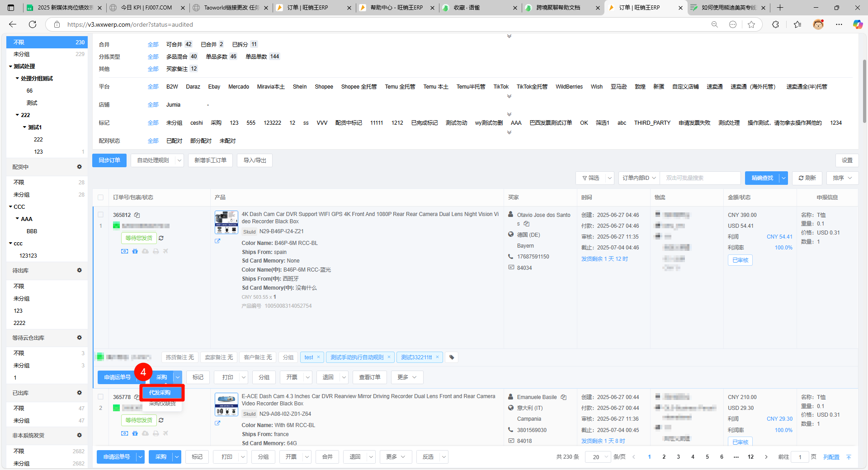Image resolution: width=868 pixels, height=470 pixels.
Task: Reload the browser page
Action: click(x=33, y=24)
